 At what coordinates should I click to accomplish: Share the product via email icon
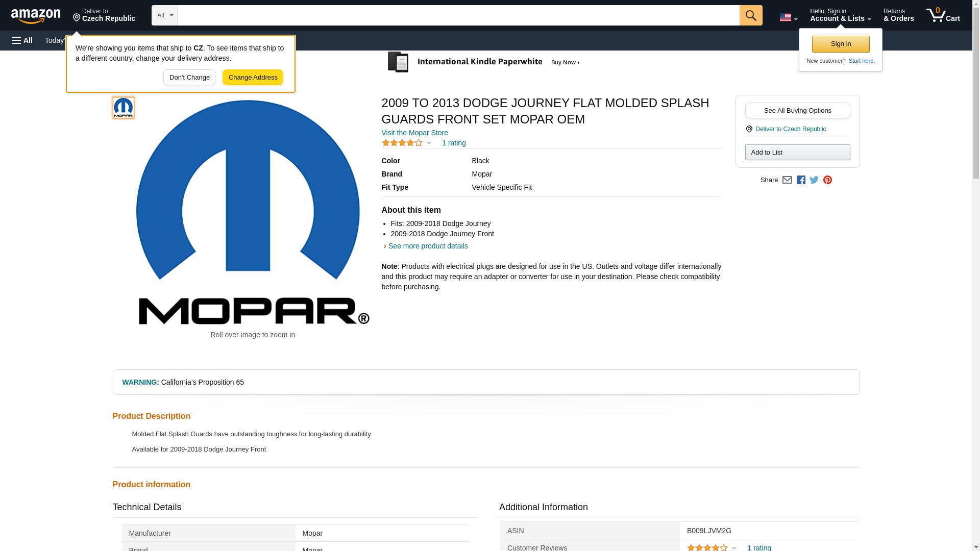pos(787,180)
